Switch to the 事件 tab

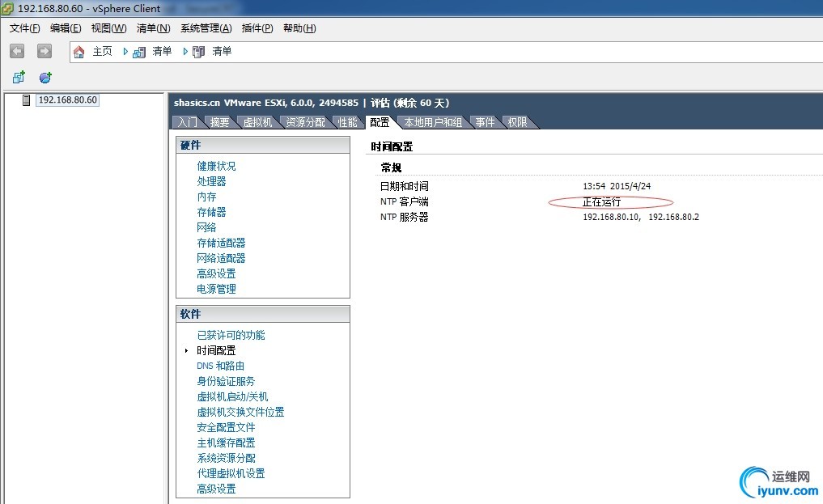[x=485, y=122]
